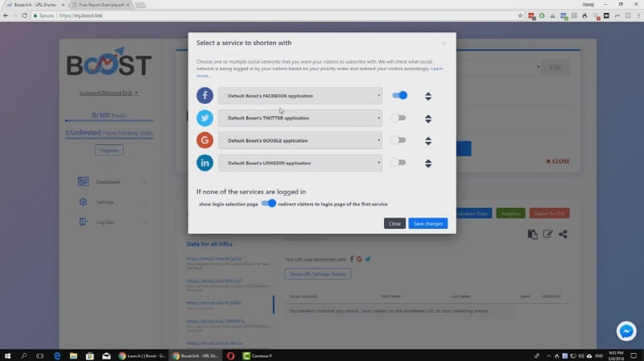The width and height of the screenshot is (644, 361).
Task: Open Settings in the sidebar
Action: point(105,202)
